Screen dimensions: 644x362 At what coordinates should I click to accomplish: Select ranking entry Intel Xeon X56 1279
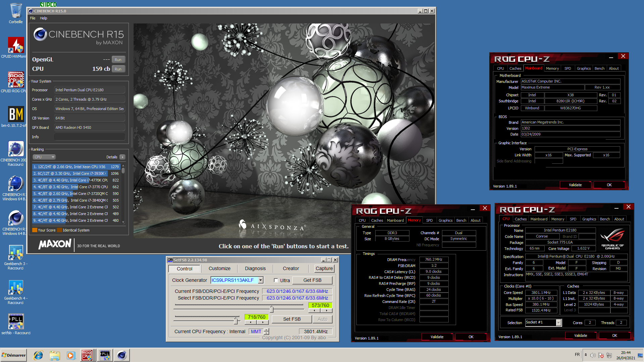pos(76,167)
